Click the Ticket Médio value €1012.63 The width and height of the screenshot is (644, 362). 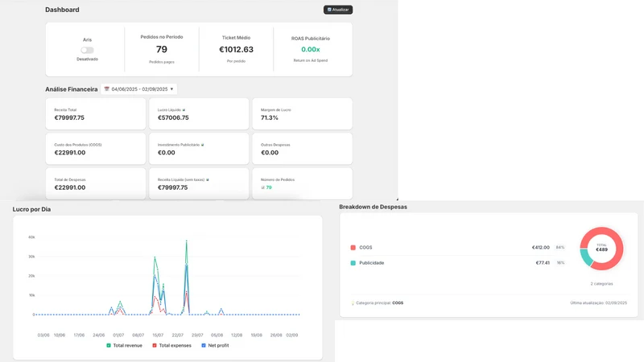[236, 50]
